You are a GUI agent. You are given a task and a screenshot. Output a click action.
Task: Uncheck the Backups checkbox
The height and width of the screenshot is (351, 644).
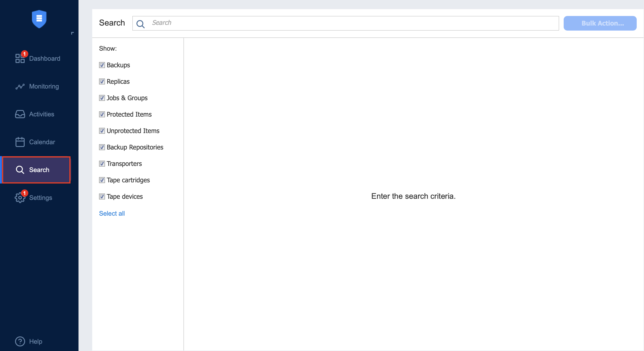click(102, 65)
